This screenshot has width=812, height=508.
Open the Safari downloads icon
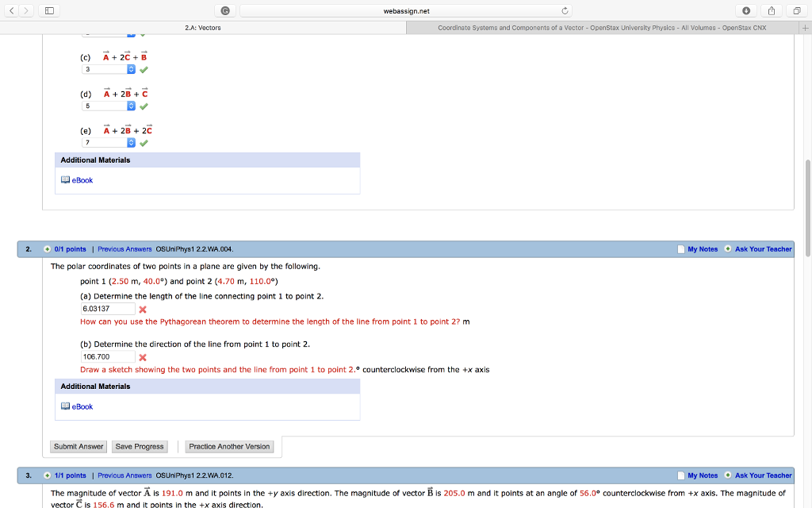746,10
